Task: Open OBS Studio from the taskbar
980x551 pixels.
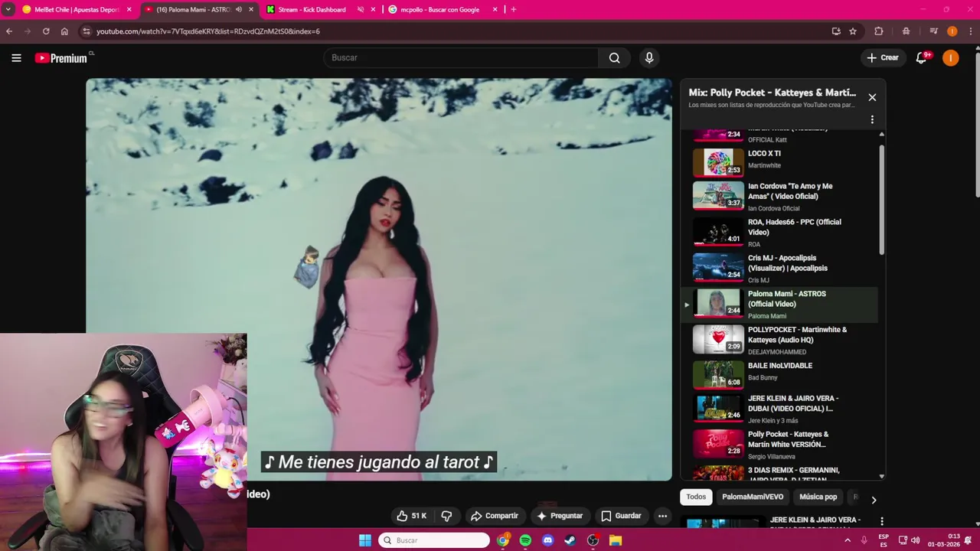Action: (593, 540)
